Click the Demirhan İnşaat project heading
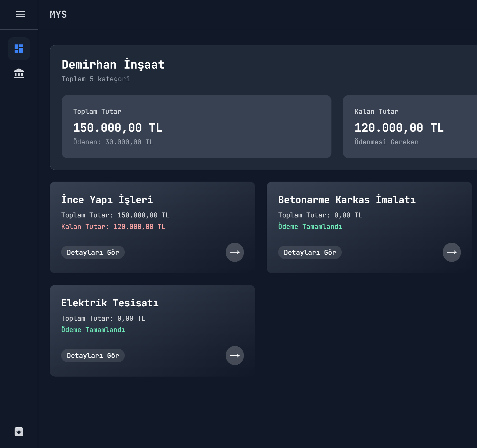Image resolution: width=477 pixels, height=448 pixels. (113, 65)
